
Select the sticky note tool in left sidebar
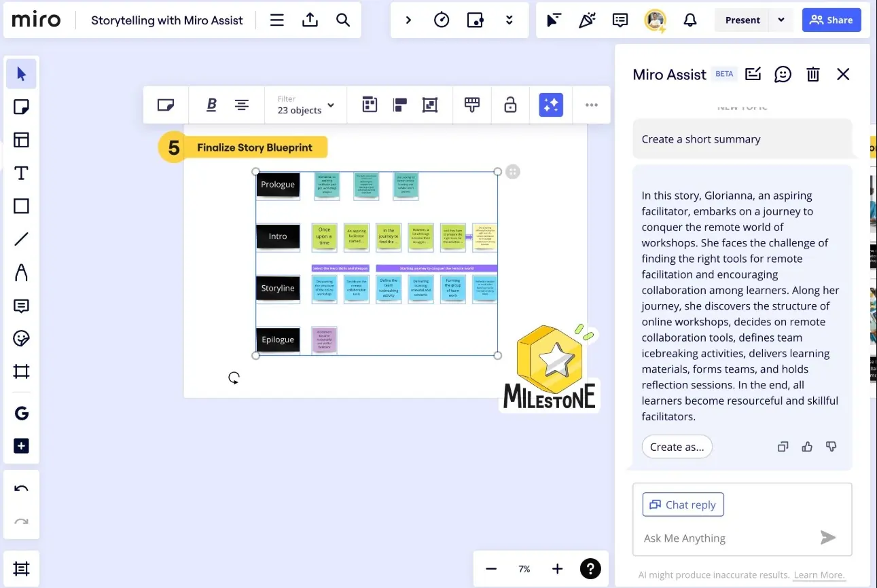[x=21, y=107]
